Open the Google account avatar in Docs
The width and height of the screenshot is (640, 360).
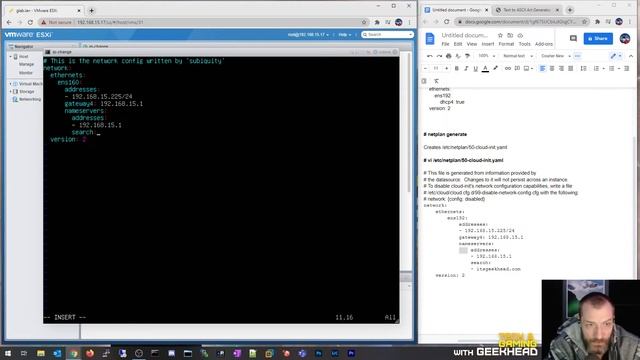(624, 38)
